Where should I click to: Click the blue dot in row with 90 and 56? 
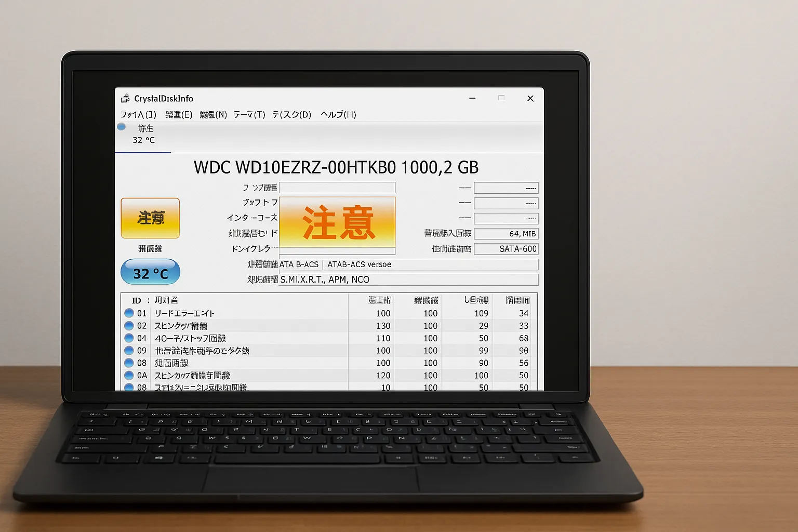pos(129,363)
